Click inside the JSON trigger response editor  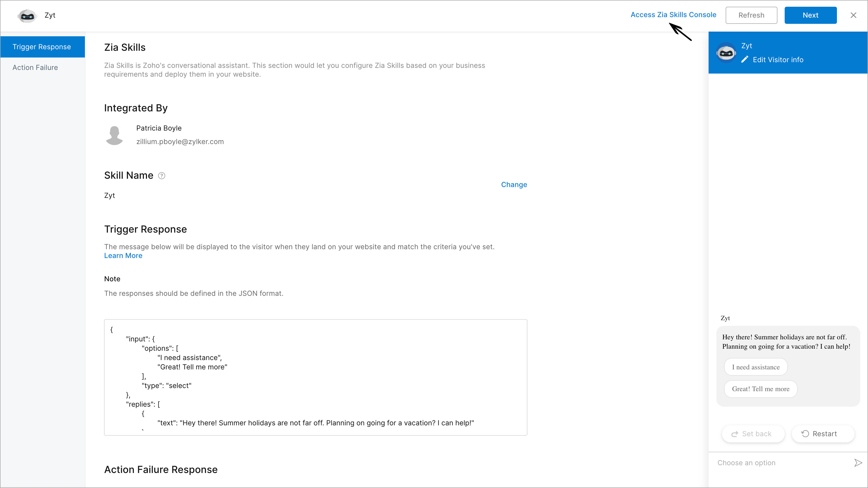click(315, 377)
